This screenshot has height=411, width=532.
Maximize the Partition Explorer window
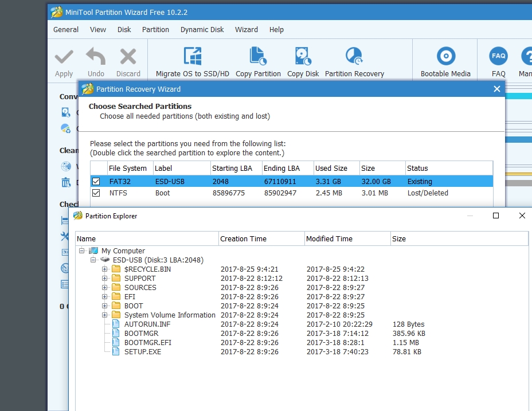(x=496, y=216)
